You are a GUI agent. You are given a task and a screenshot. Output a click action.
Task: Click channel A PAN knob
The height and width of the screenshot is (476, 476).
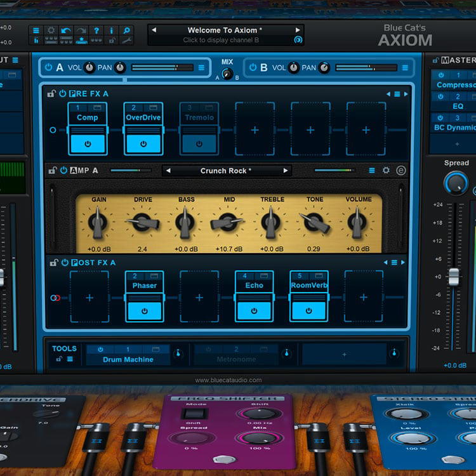pos(120,68)
